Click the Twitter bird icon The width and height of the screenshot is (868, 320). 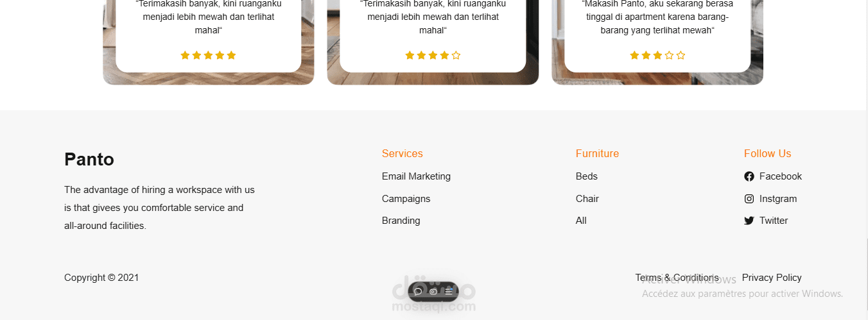tap(749, 221)
